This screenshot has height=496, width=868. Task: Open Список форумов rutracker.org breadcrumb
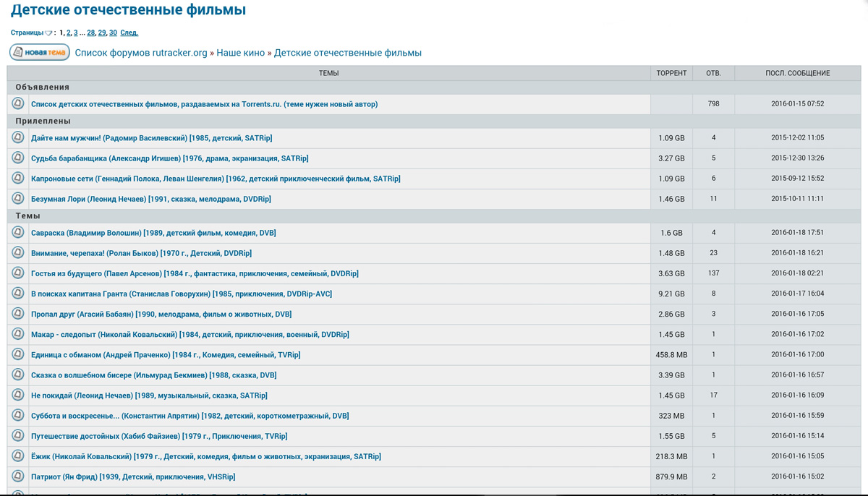point(141,53)
